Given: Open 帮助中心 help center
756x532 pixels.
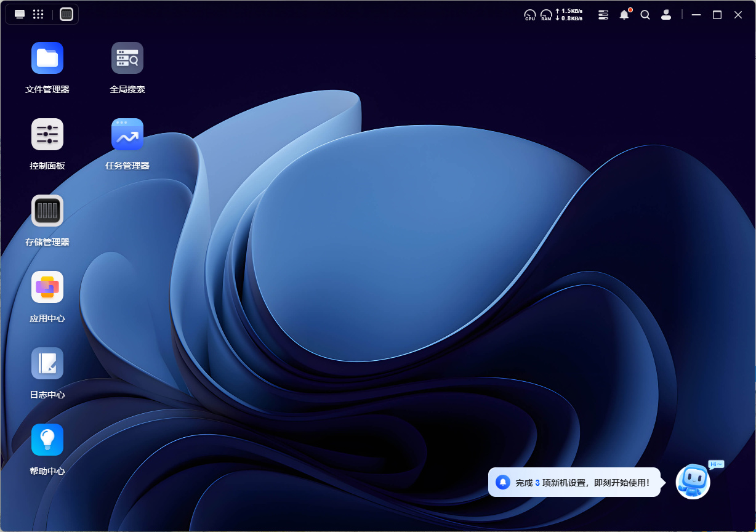Looking at the screenshot, I should [47, 440].
